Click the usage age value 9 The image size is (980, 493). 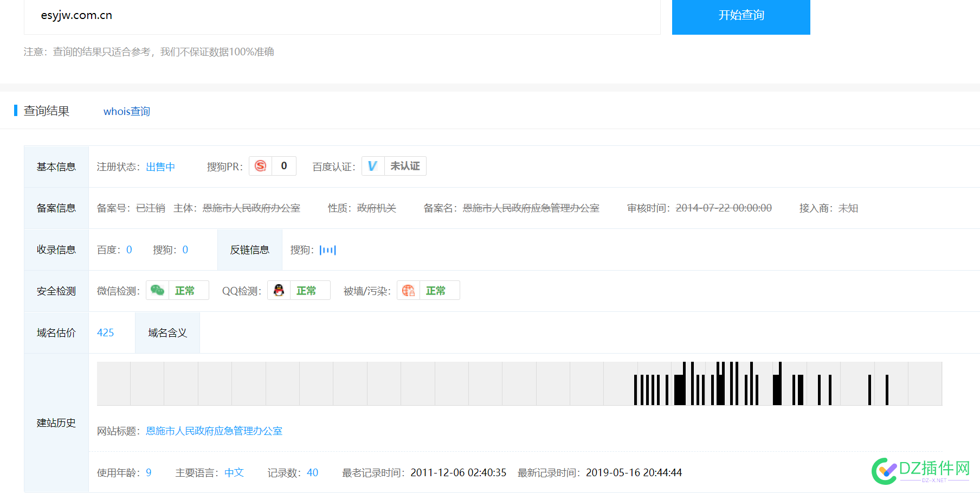click(149, 472)
